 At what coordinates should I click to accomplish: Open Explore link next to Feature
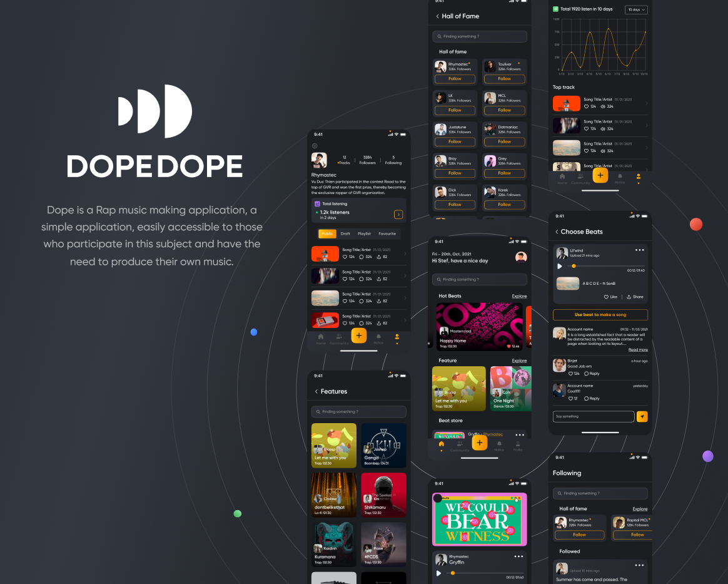pyautogui.click(x=519, y=361)
